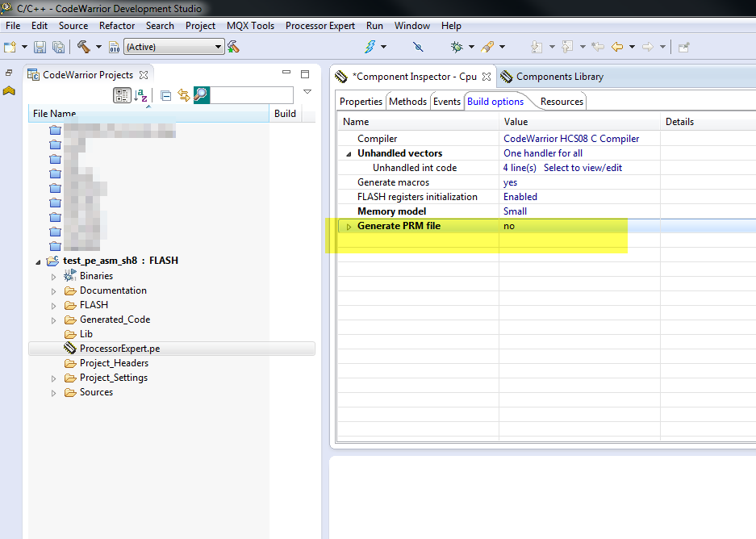
Task: Open the Debug dropdown arrow
Action: (471, 48)
